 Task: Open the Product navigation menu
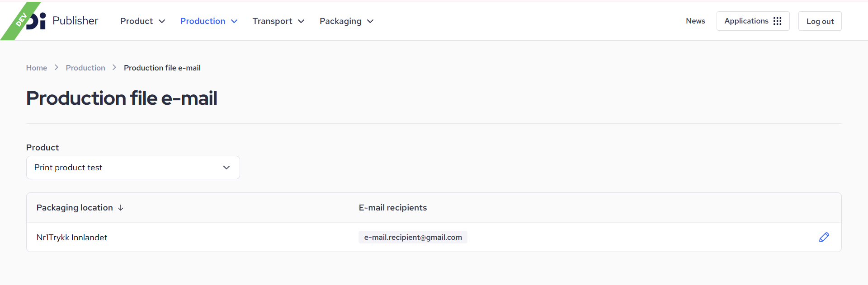pos(137,21)
